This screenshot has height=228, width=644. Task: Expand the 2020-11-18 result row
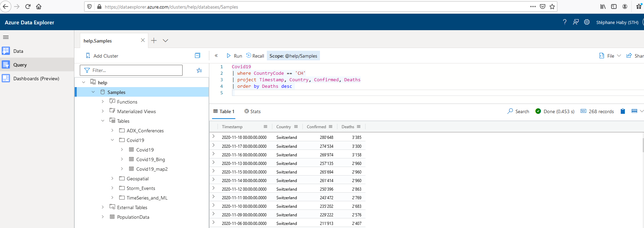click(213, 136)
